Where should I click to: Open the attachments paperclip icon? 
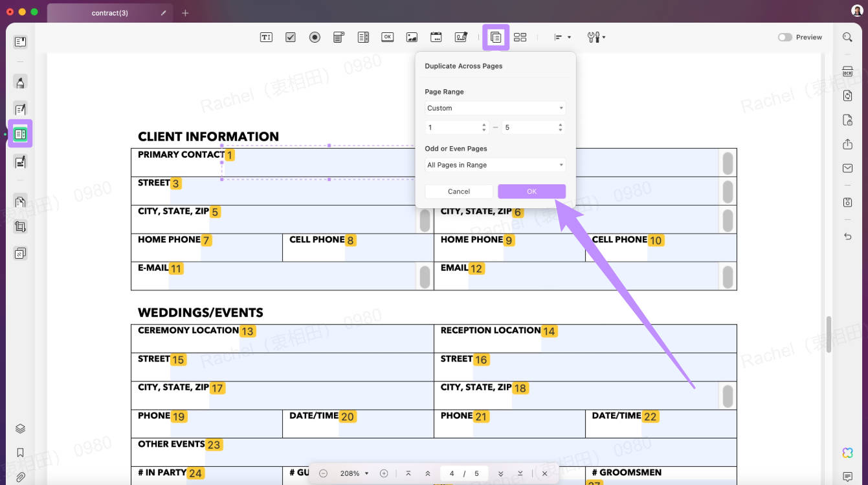click(x=20, y=477)
